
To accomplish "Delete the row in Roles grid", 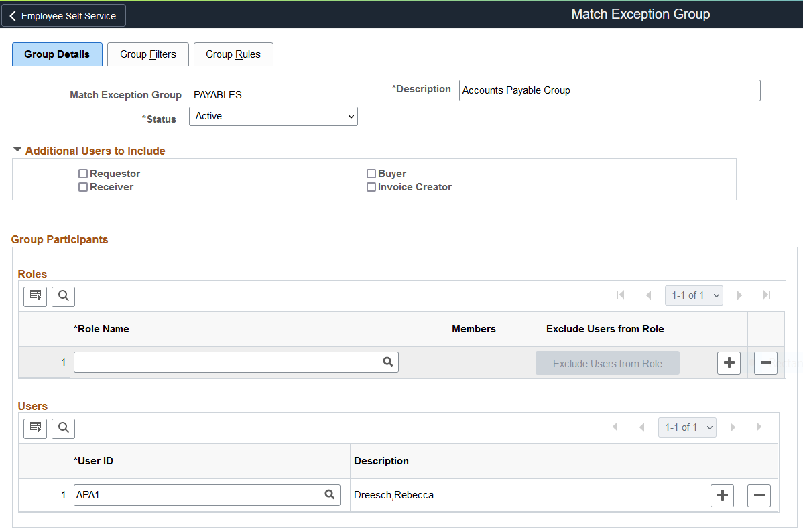I will (x=765, y=363).
